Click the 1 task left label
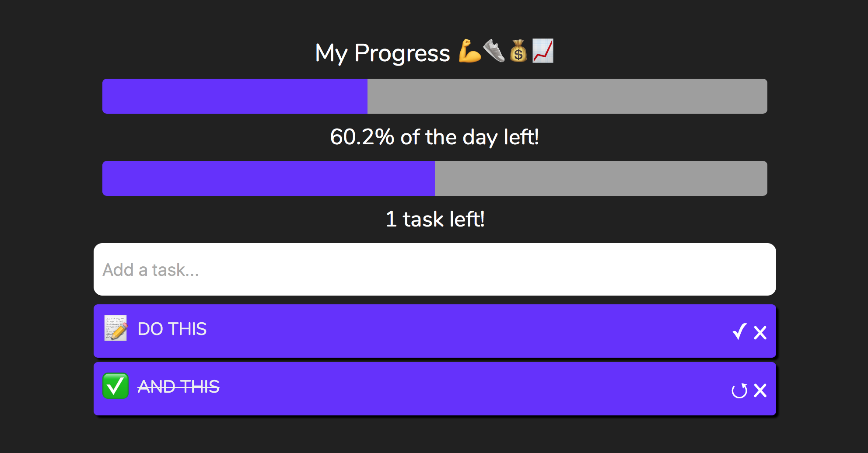This screenshot has width=868, height=453. [x=435, y=220]
